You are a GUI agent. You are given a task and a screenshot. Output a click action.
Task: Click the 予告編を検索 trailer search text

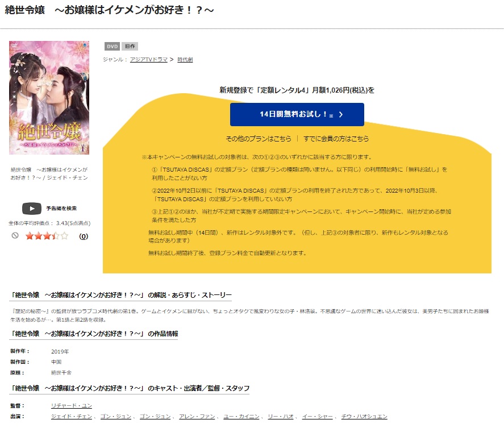(61, 209)
